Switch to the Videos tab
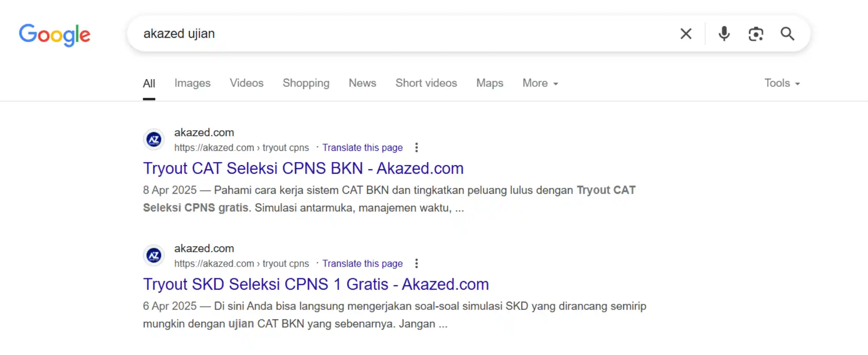Image resolution: width=868 pixels, height=355 pixels. 247,83
